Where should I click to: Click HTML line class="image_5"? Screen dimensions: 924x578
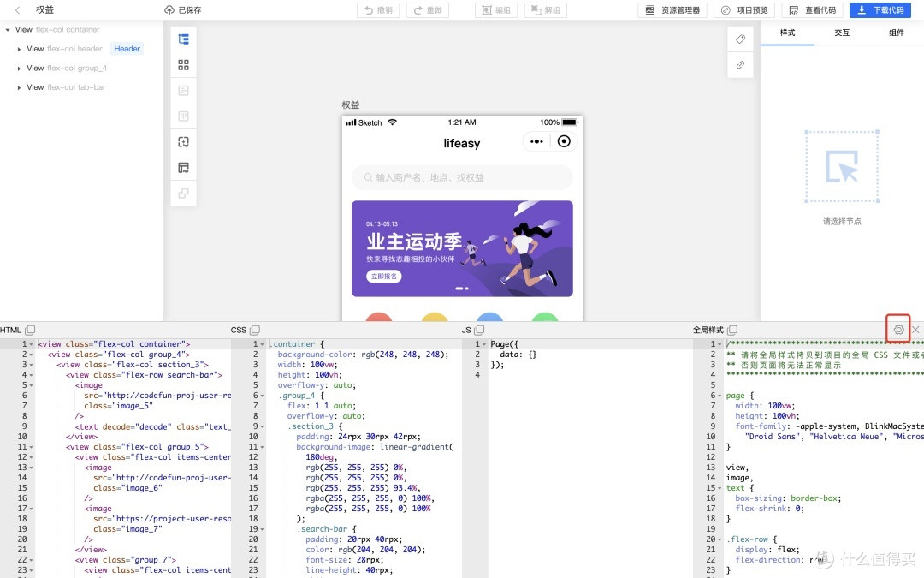pyautogui.click(x=118, y=406)
